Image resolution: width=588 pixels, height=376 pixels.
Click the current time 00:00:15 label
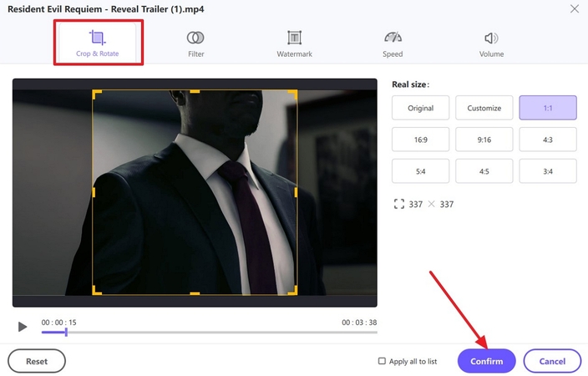coord(58,323)
